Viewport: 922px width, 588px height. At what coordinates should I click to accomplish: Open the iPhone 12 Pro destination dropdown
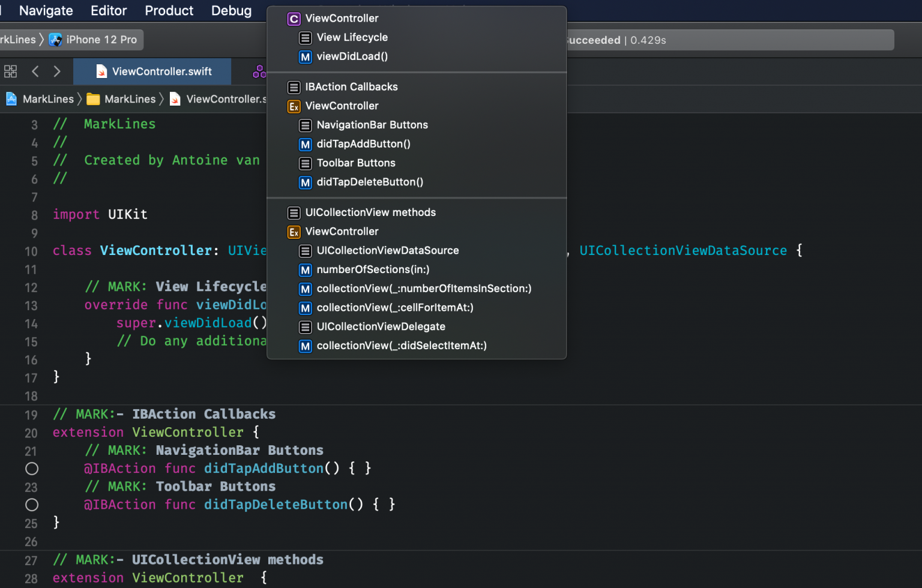click(x=101, y=40)
